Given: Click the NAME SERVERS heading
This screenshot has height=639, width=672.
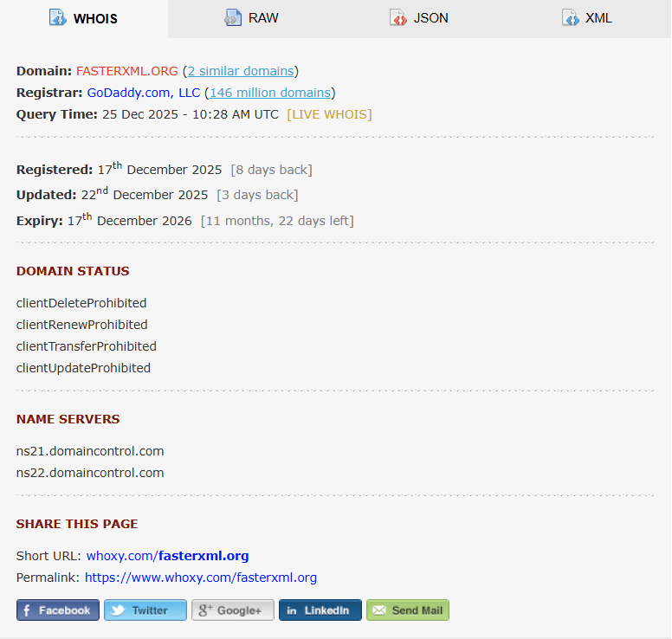Looking at the screenshot, I should tap(68, 419).
